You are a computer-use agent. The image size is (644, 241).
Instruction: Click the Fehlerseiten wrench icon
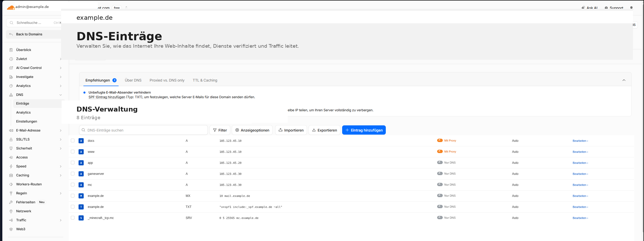tap(11, 202)
